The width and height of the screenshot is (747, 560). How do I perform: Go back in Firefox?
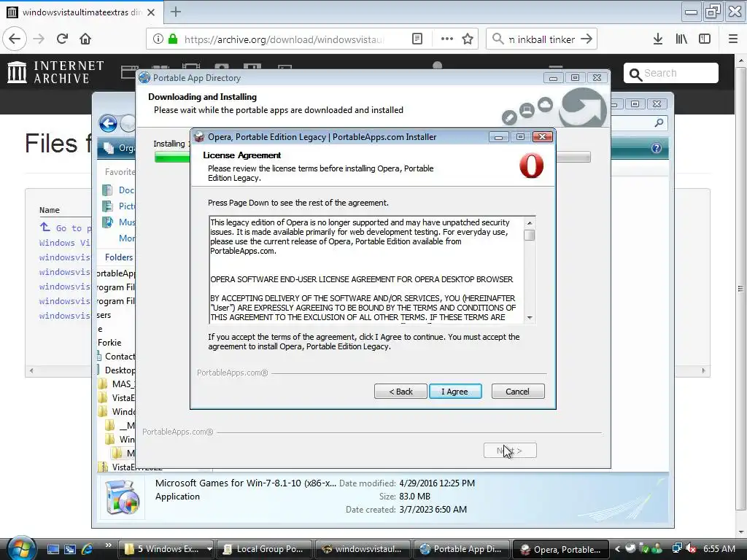[x=15, y=39]
